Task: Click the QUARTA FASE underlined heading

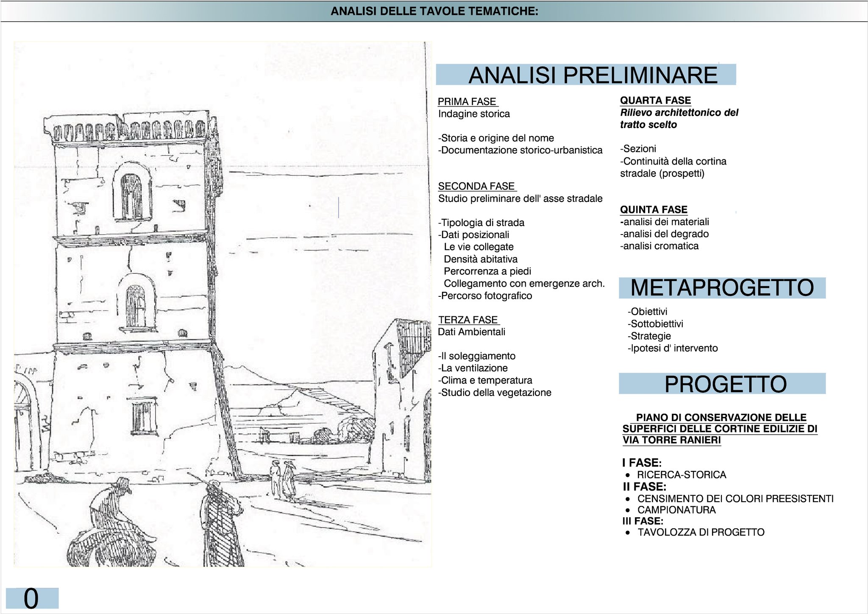Action: (655, 100)
